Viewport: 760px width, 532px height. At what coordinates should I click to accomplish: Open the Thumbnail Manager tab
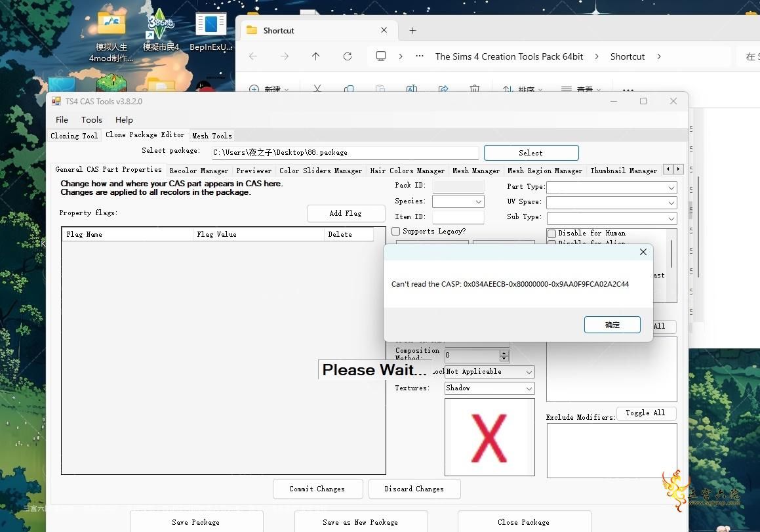point(624,171)
